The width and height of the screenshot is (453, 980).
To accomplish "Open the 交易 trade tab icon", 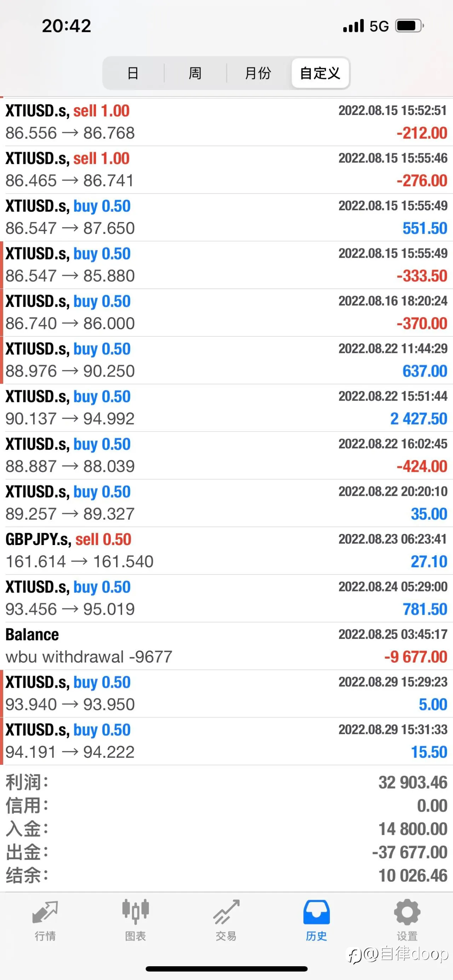I will coord(226,912).
